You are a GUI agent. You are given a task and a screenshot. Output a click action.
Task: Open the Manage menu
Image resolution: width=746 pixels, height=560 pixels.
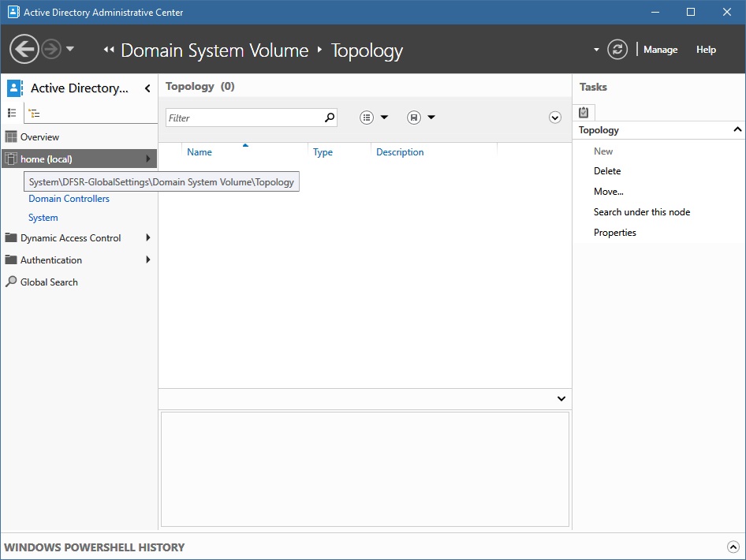point(660,50)
